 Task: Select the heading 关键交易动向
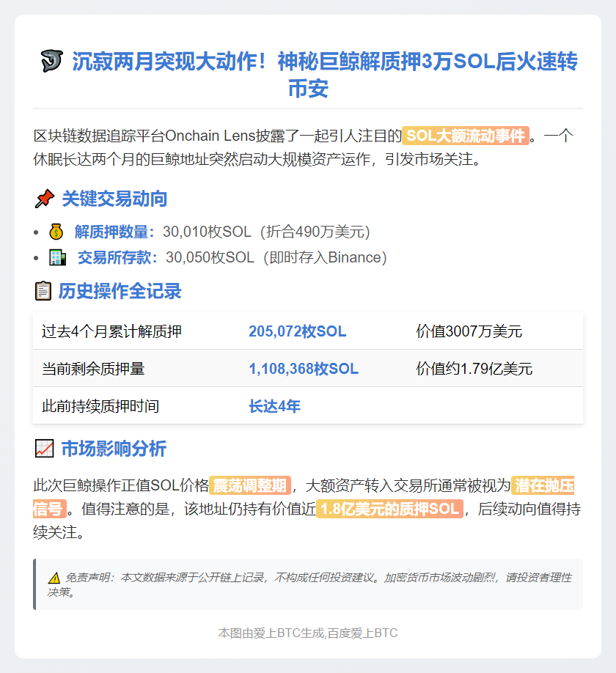[114, 199]
